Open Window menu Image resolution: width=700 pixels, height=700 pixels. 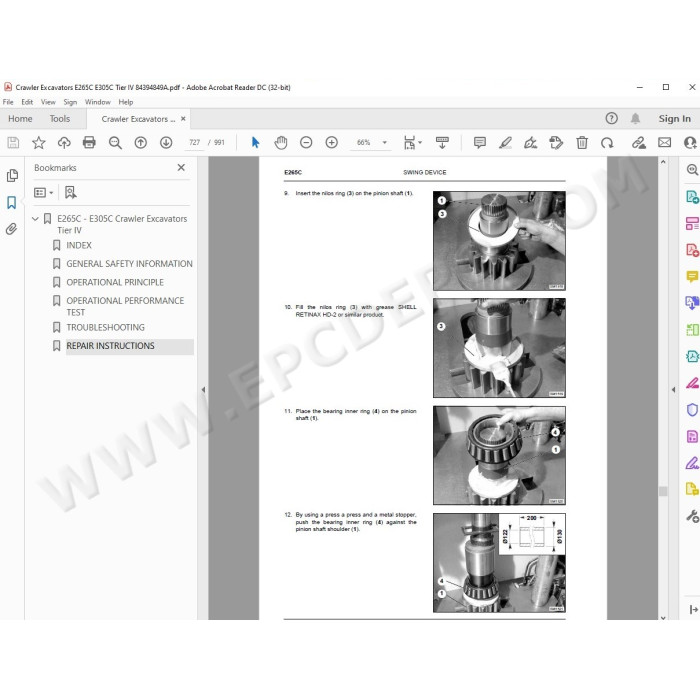point(98,102)
